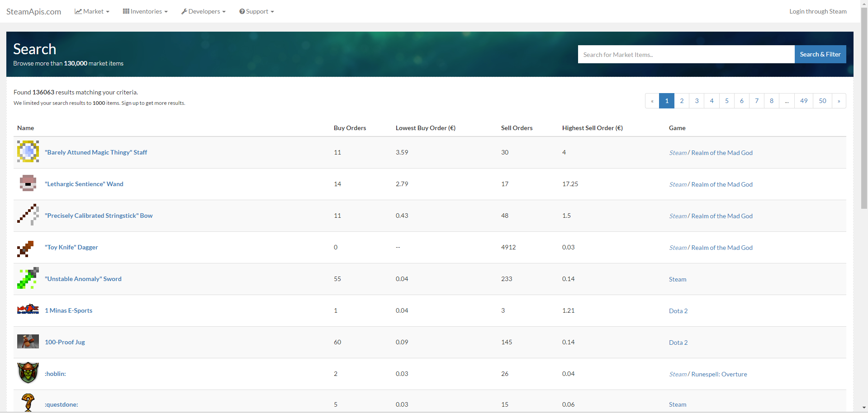
Task: Navigate to page 6 of results
Action: (741, 101)
